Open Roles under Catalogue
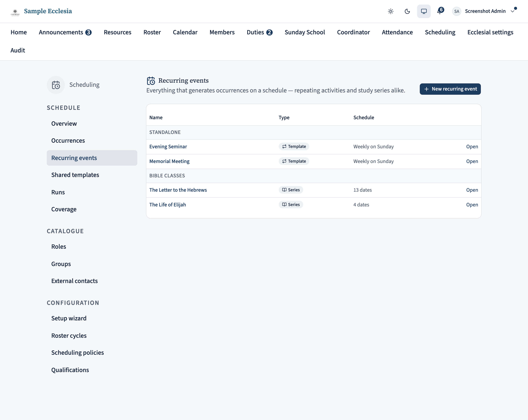The height and width of the screenshot is (420, 528). [92, 247]
